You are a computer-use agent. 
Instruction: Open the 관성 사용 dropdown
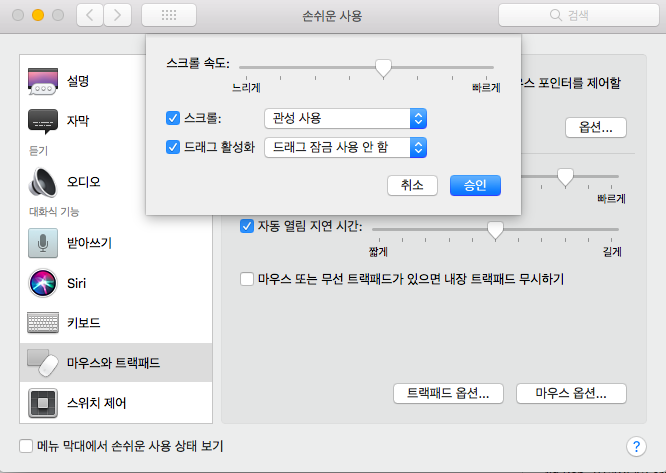344,118
